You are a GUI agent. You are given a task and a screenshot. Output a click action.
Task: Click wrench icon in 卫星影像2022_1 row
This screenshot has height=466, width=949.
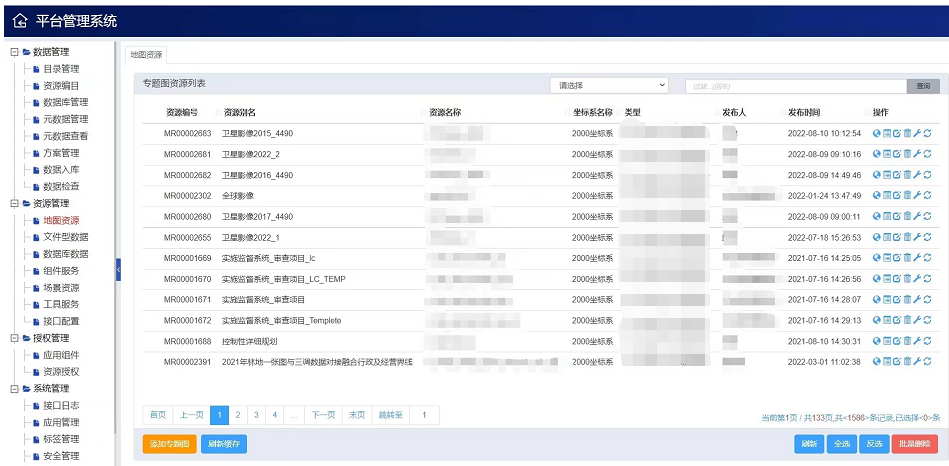click(917, 237)
